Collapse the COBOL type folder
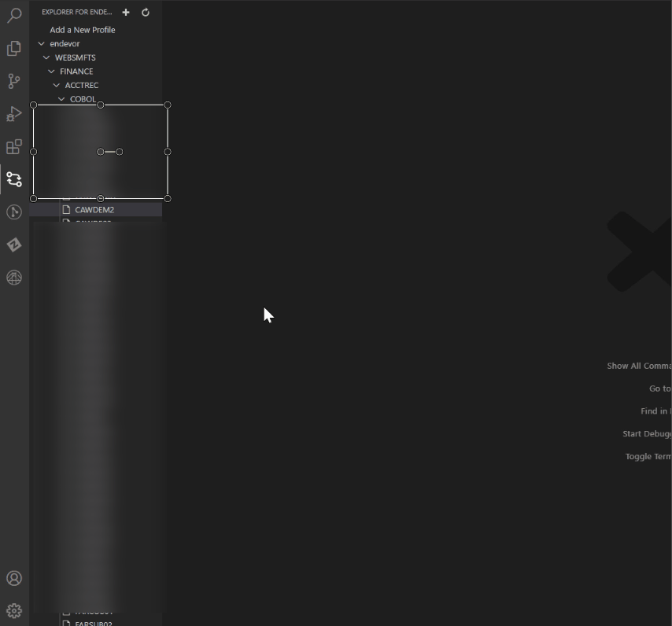Image resolution: width=672 pixels, height=626 pixels. pyautogui.click(x=61, y=99)
